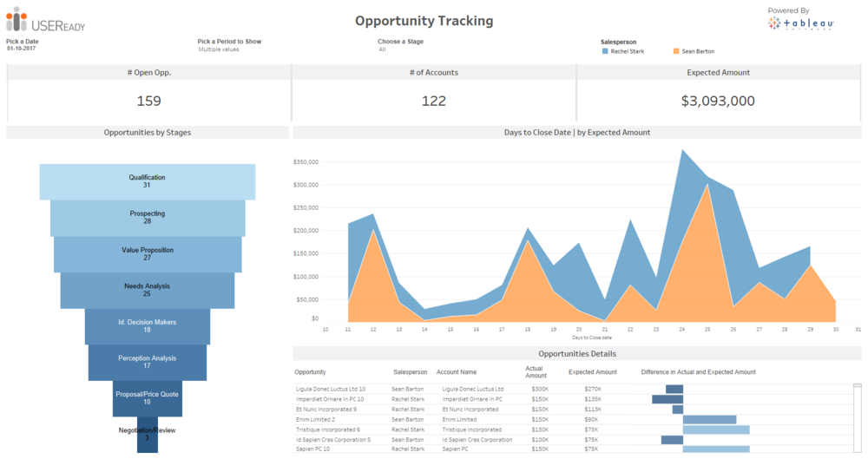This screenshot has width=868, height=459.
Task: Click the $113K expected amount cell
Action: tap(592, 410)
